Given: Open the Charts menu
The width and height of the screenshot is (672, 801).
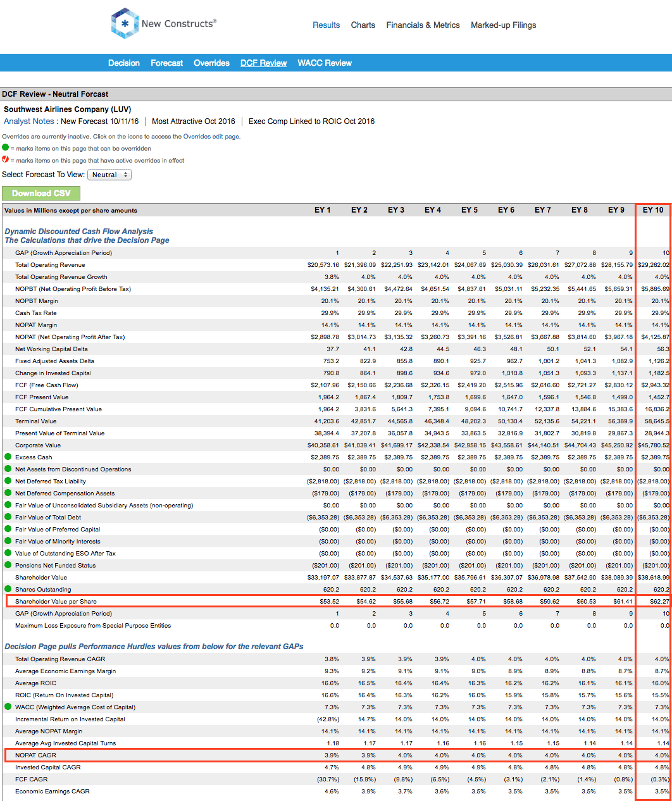Looking at the screenshot, I should 363,25.
